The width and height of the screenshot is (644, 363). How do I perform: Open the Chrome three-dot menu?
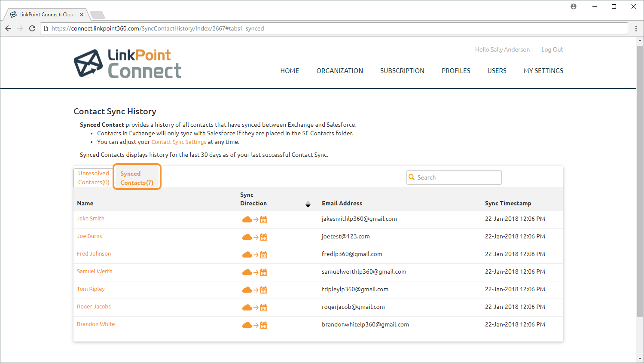636,28
